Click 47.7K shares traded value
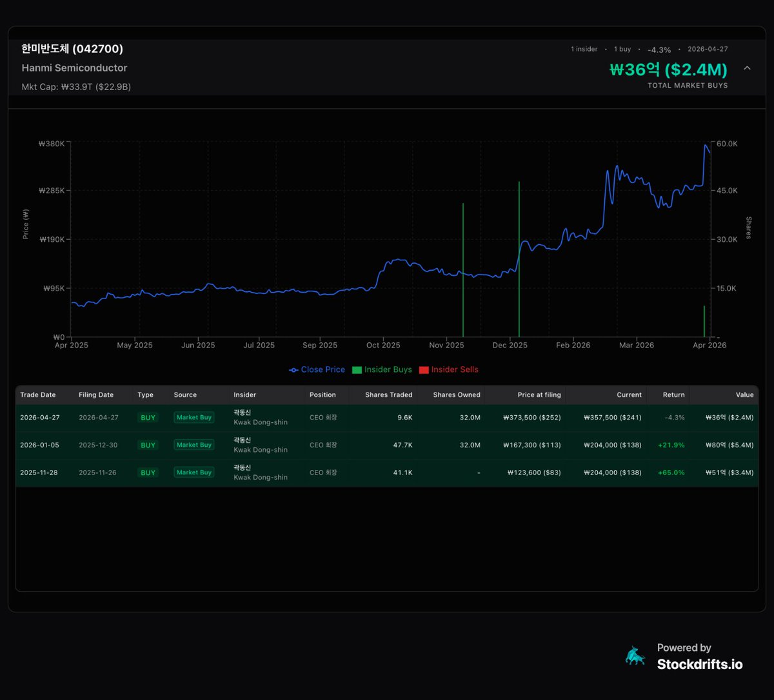774x700 pixels. (403, 445)
